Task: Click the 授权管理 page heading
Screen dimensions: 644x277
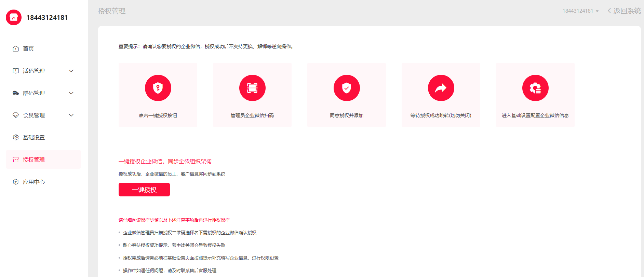Action: tap(112, 11)
